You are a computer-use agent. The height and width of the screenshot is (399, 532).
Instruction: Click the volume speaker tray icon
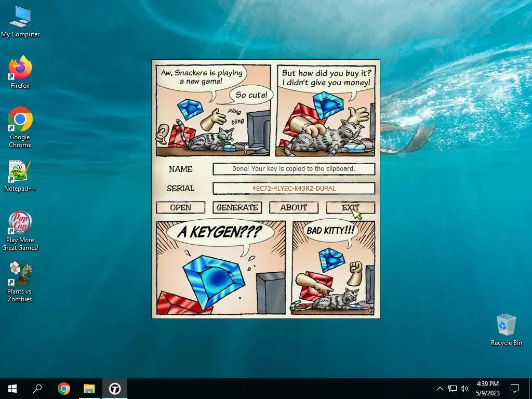point(464,389)
